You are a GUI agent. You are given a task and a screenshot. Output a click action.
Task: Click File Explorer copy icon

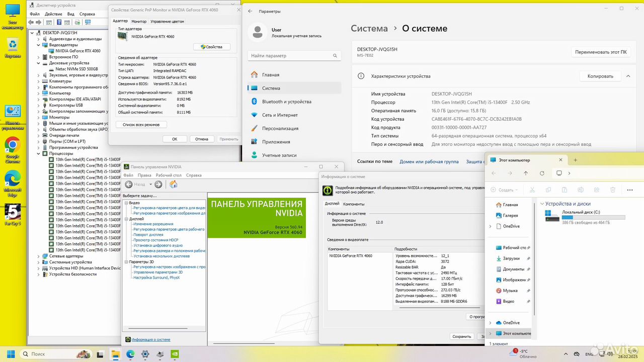coord(548,190)
